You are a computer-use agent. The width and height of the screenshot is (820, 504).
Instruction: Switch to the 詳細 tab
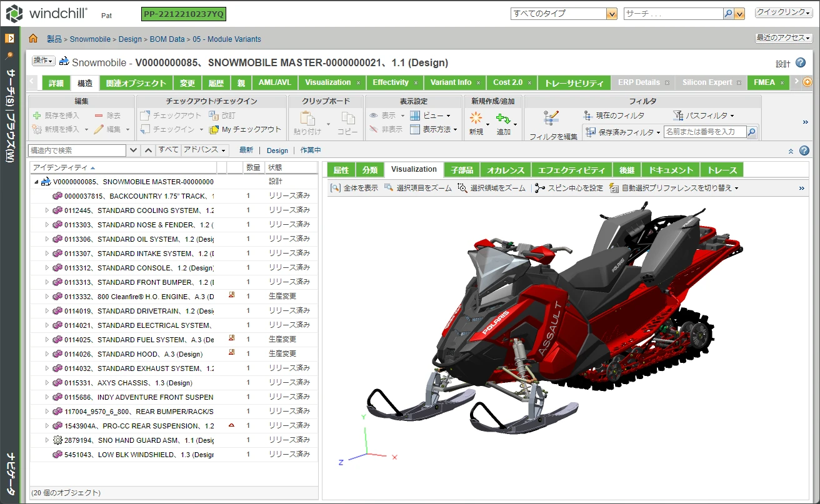(x=56, y=83)
